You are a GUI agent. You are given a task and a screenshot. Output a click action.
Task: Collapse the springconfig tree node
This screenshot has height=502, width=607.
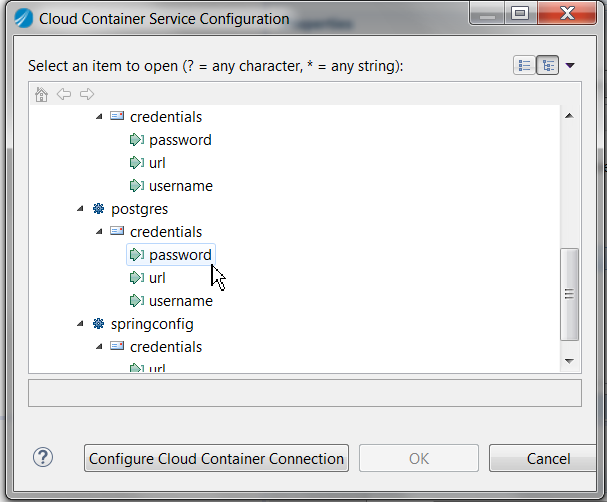tap(80, 324)
